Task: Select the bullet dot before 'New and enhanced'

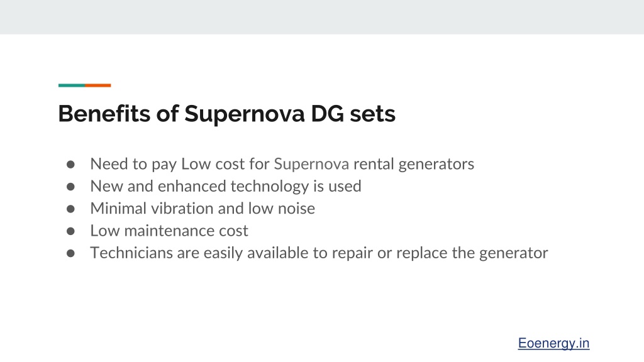Action: pos(70,187)
